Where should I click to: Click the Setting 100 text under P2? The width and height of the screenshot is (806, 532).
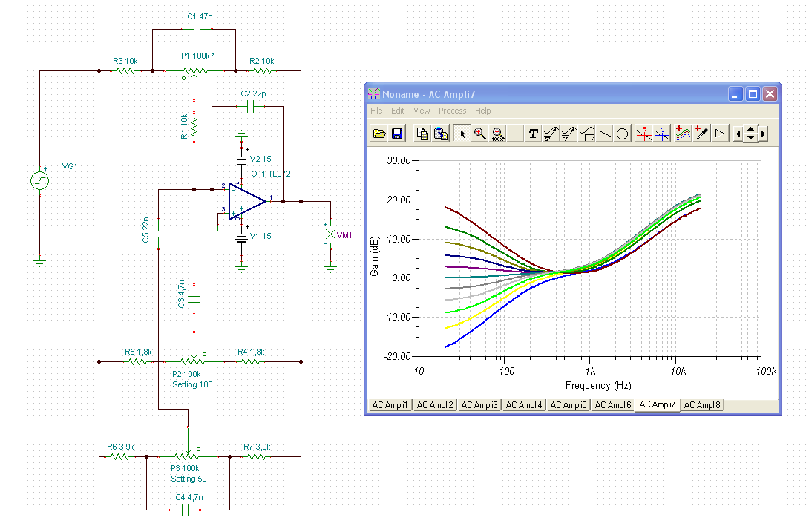pos(192,384)
